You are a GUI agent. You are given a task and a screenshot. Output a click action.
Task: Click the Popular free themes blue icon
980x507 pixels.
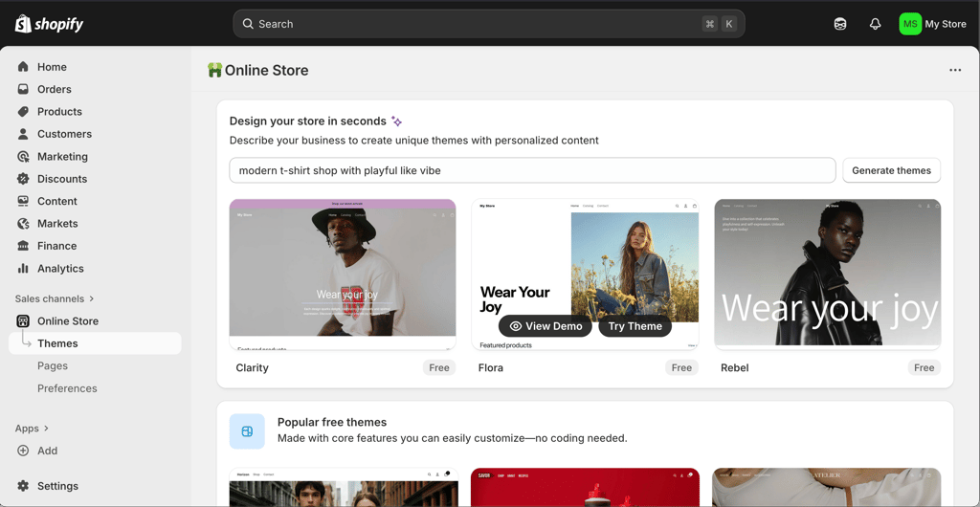coord(247,431)
